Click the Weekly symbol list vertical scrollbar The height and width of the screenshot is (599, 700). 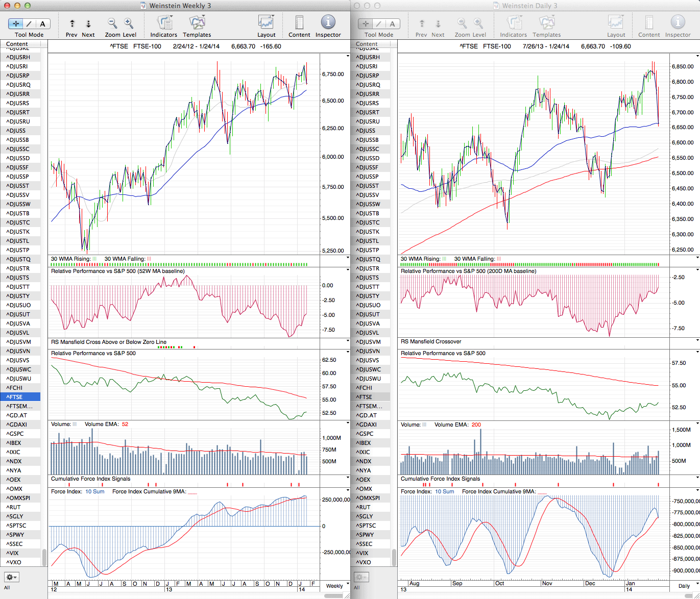tap(44, 557)
